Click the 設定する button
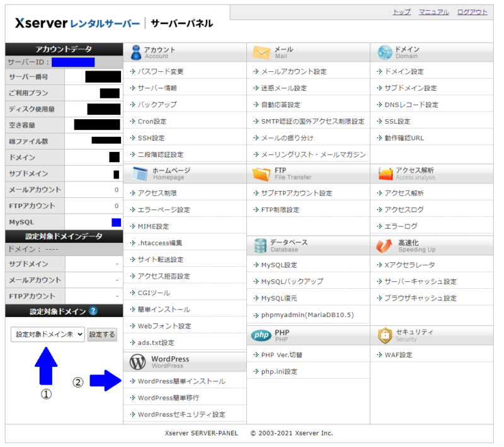The height and width of the screenshot is (447, 504). click(x=102, y=334)
